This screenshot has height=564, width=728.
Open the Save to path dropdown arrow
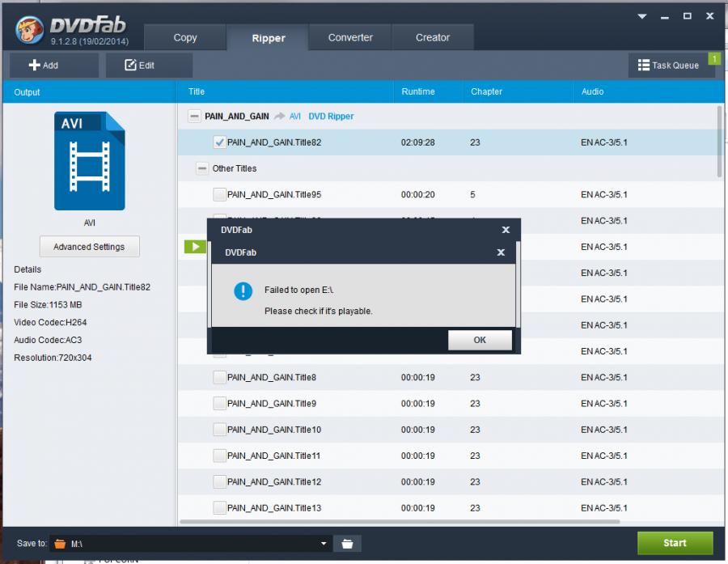pyautogui.click(x=324, y=544)
